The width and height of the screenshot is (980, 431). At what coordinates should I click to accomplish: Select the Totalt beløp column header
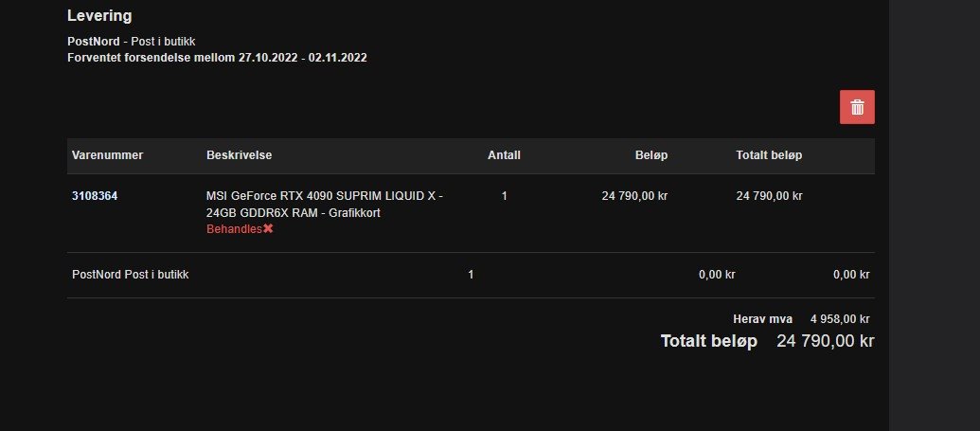769,155
